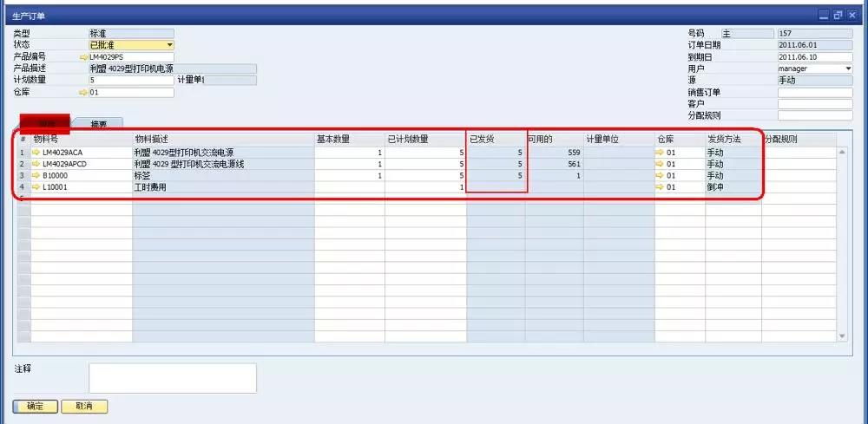Click the table scrollbar up arrow
868x424 pixels.
pyautogui.click(x=841, y=152)
